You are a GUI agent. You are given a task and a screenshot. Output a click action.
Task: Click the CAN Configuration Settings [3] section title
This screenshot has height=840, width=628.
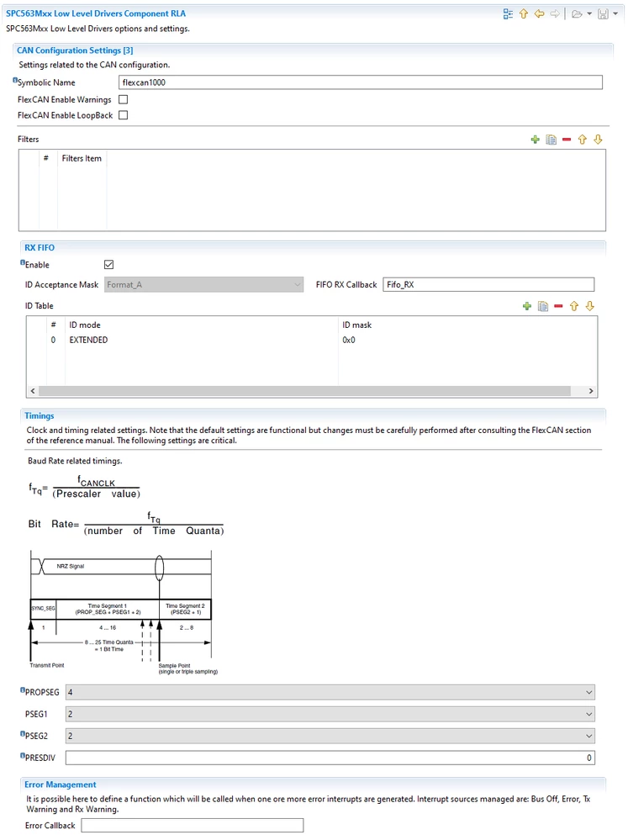[75, 50]
